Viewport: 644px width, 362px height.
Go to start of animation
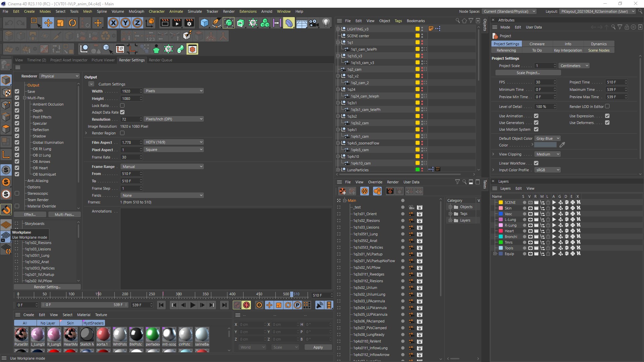(161, 305)
